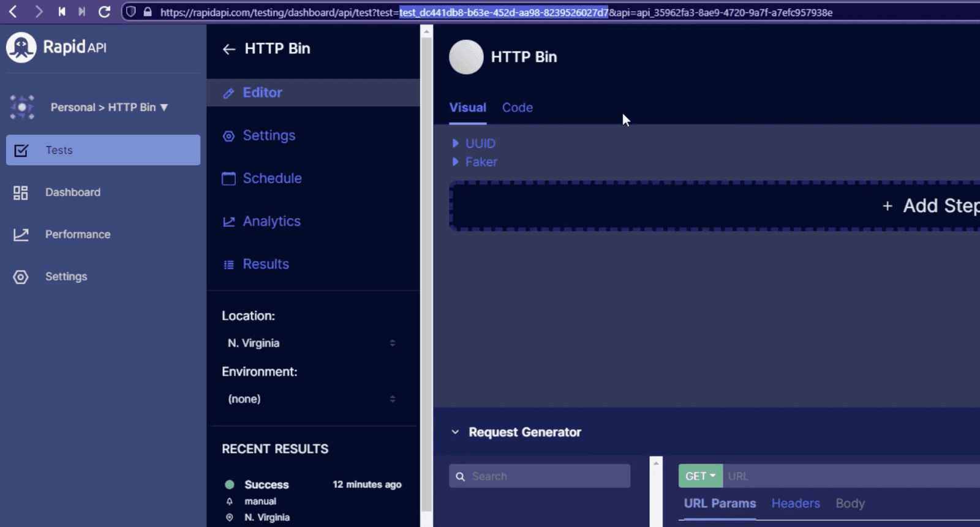Click the Tests checkbox icon

pyautogui.click(x=21, y=150)
